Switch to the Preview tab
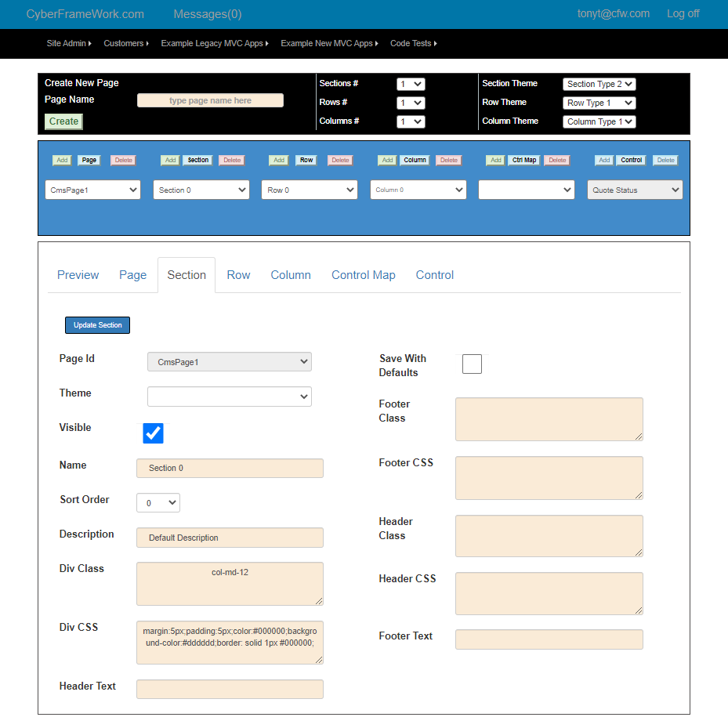Image resolution: width=728 pixels, height=728 pixels. (78, 274)
